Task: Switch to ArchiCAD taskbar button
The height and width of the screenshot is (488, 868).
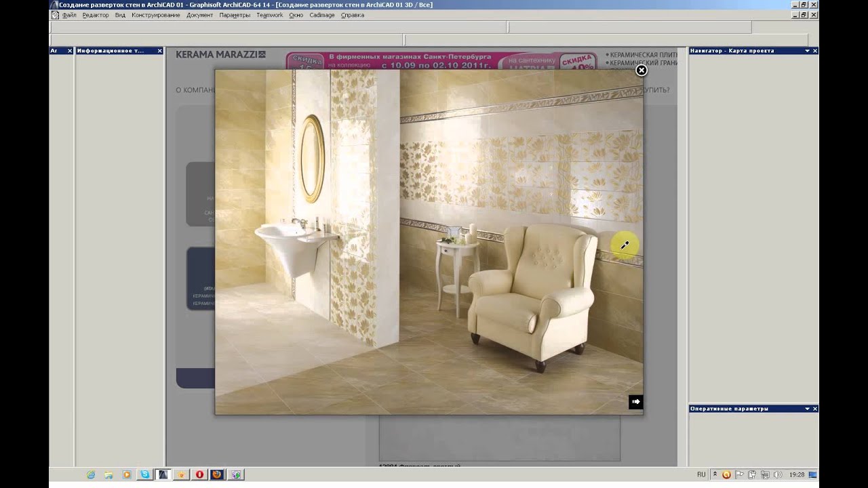Action: click(163, 474)
